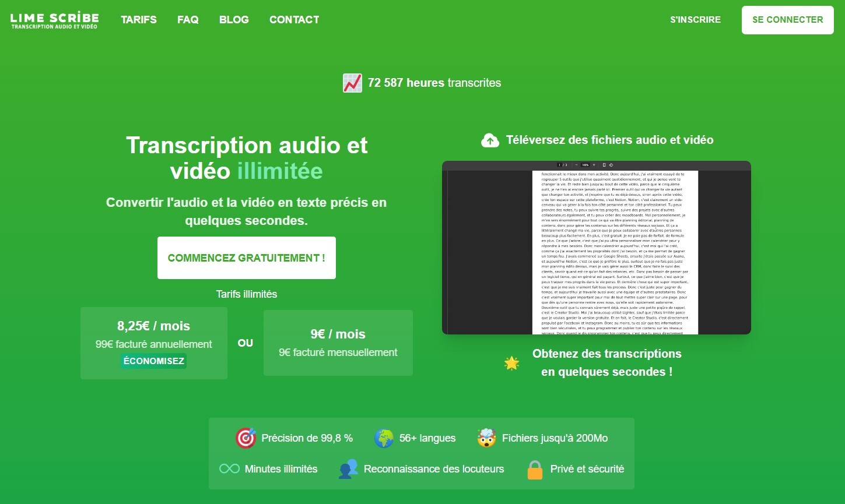Click the padlock icon for Privé et sécurité

(535, 469)
